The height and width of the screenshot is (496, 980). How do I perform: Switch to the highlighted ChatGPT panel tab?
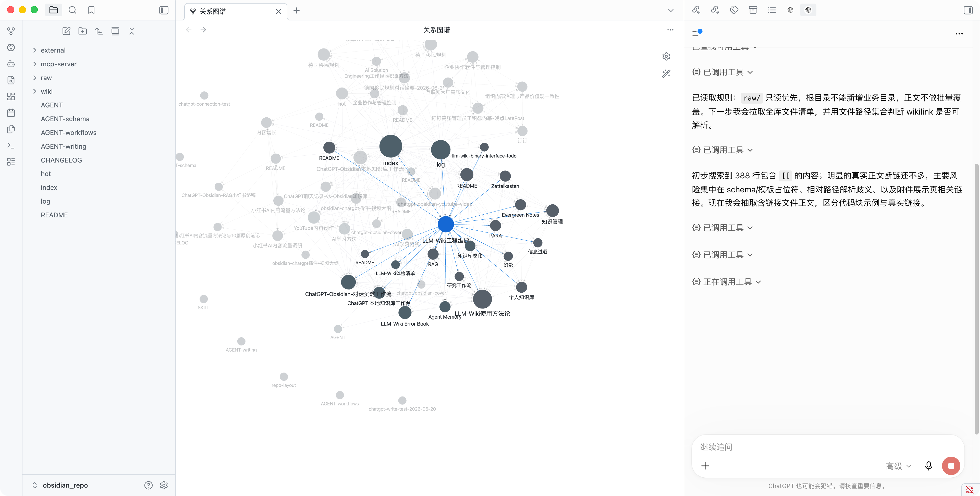(808, 10)
